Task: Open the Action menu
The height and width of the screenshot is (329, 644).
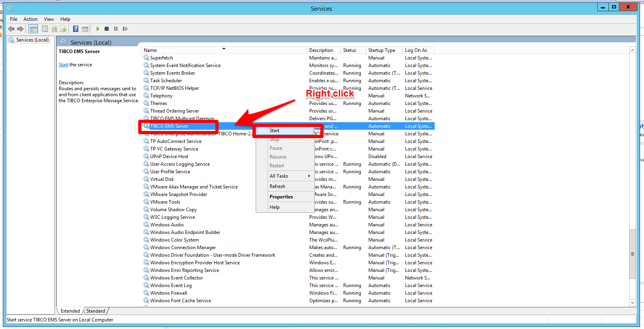Action: tap(30, 19)
